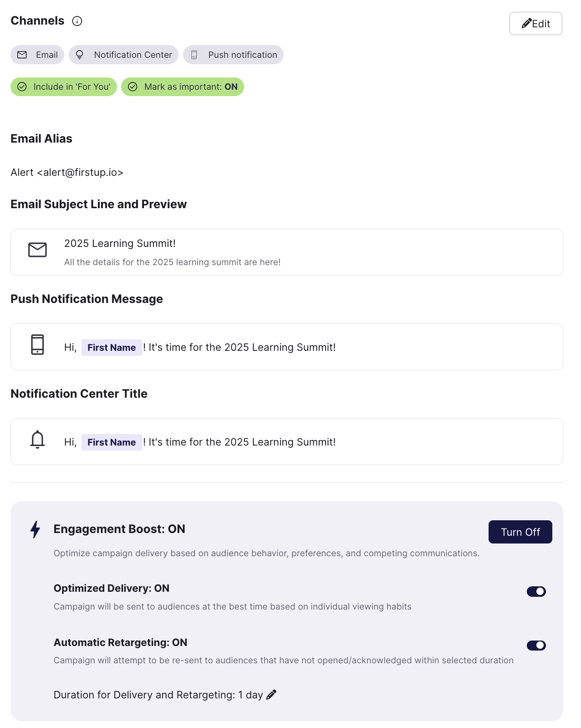Click First Name tag in Notification Center title
This screenshot has width=581, height=728.
tap(112, 442)
